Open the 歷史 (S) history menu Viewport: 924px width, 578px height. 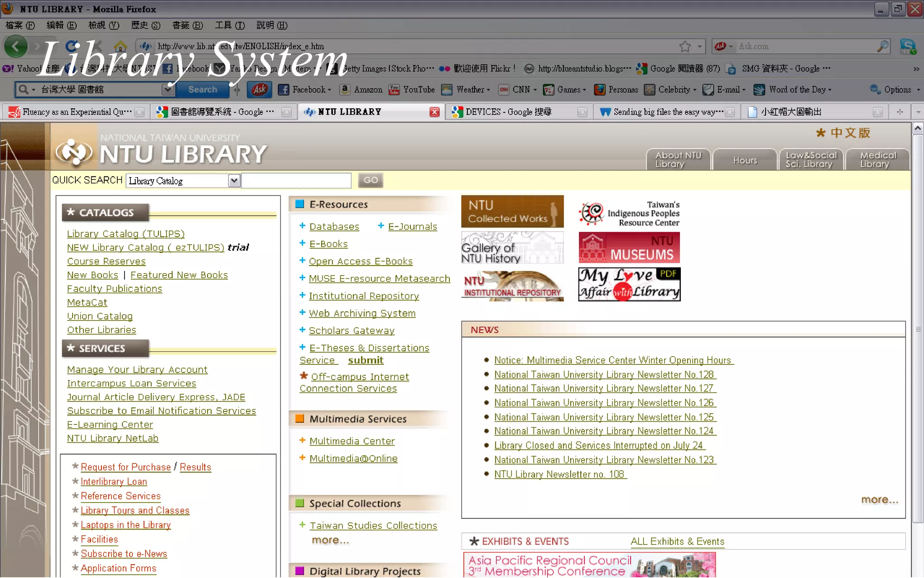coord(146,25)
